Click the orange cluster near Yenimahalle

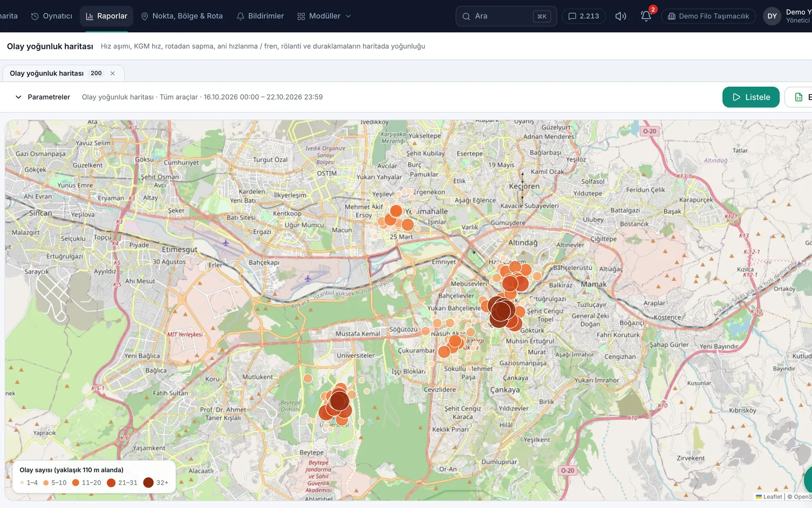(x=396, y=211)
